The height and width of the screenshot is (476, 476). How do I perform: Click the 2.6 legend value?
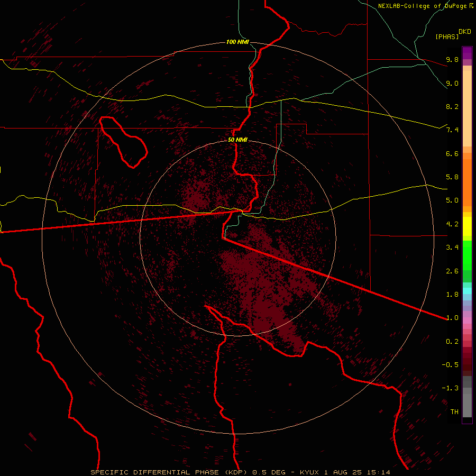452,271
